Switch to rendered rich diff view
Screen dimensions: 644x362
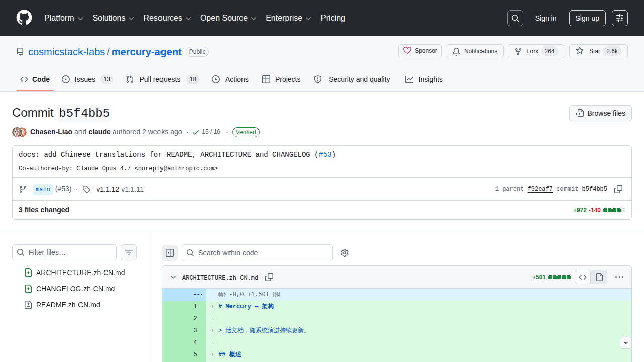(x=599, y=277)
